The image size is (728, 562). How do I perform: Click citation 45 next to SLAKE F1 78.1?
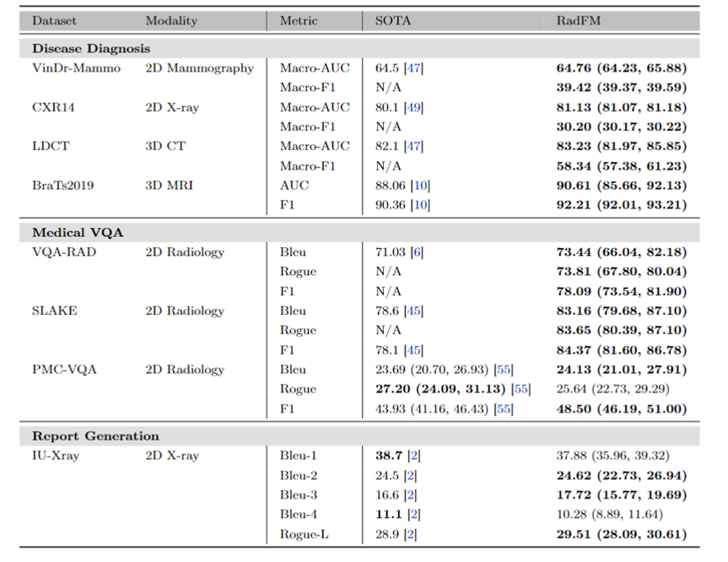(x=413, y=349)
